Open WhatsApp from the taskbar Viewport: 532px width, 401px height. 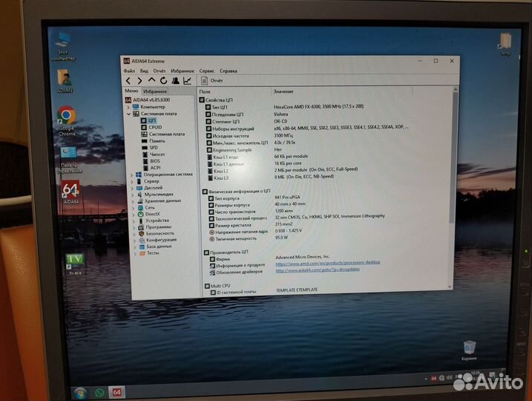pyautogui.click(x=99, y=393)
